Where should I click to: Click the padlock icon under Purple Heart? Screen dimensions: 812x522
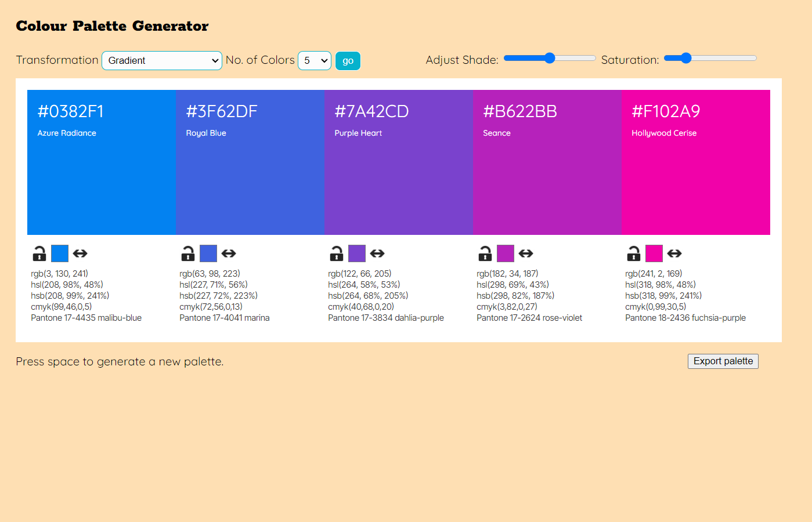coord(336,253)
